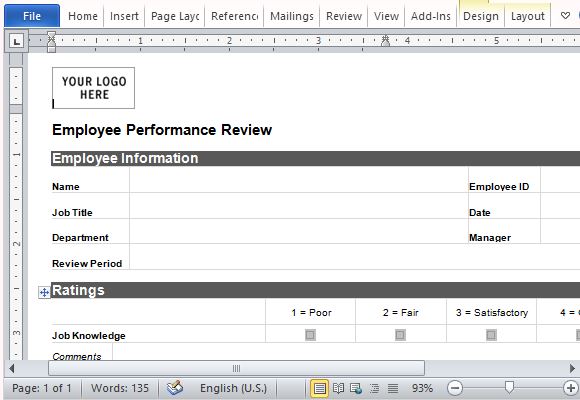The image size is (580, 400).
Task: Go to the References tab
Action: coord(234,16)
